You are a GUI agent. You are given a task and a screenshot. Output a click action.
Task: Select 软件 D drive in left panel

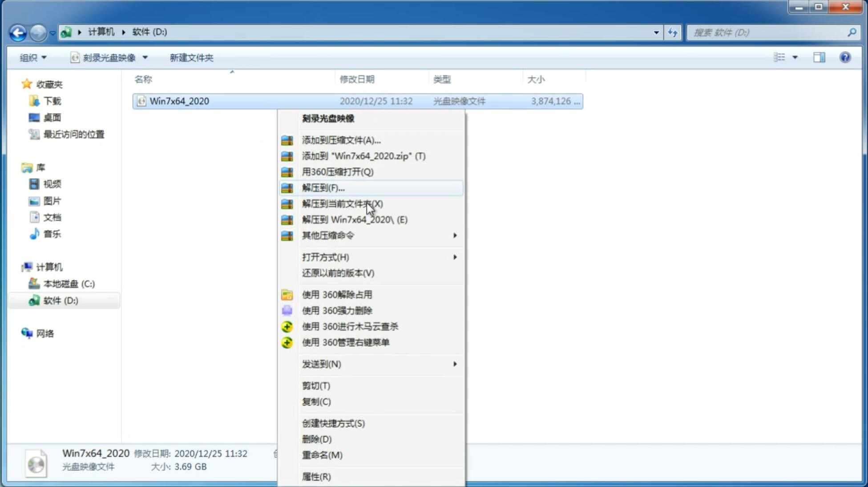60,300
